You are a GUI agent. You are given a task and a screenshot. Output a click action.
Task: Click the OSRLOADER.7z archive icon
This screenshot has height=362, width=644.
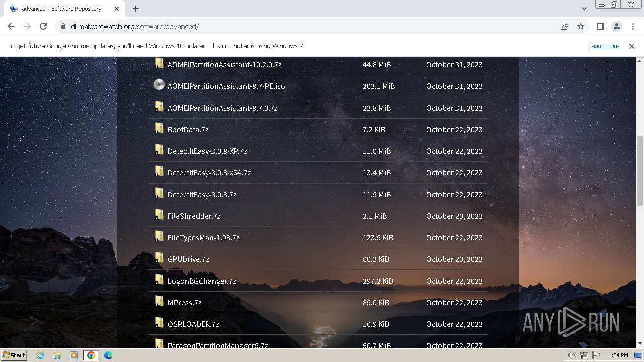tap(159, 323)
